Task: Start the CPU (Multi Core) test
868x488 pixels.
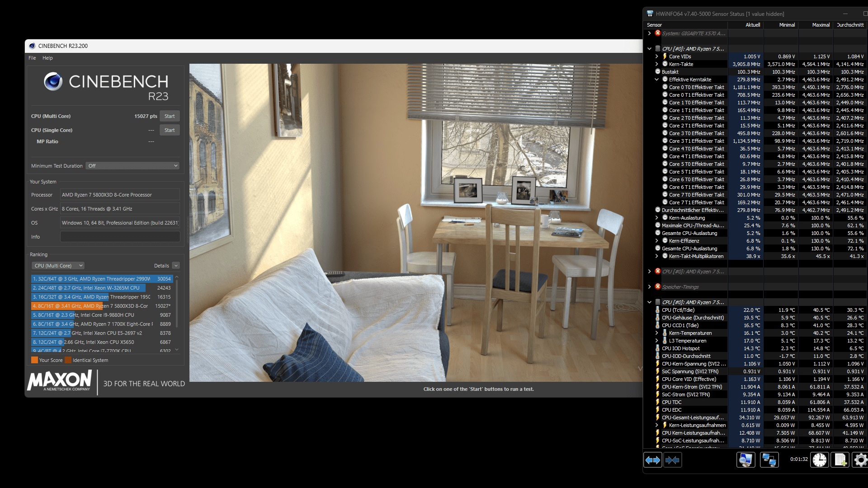Action: (170, 116)
